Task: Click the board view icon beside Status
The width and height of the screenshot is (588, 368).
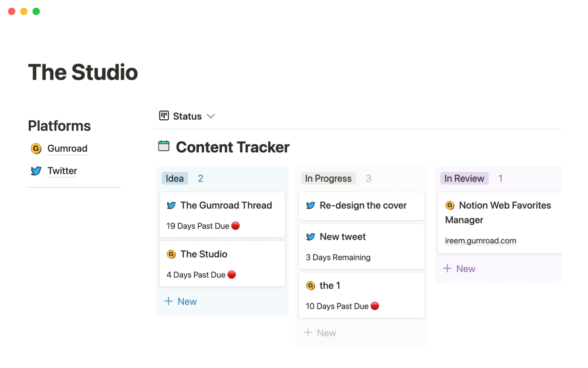Action: (164, 116)
